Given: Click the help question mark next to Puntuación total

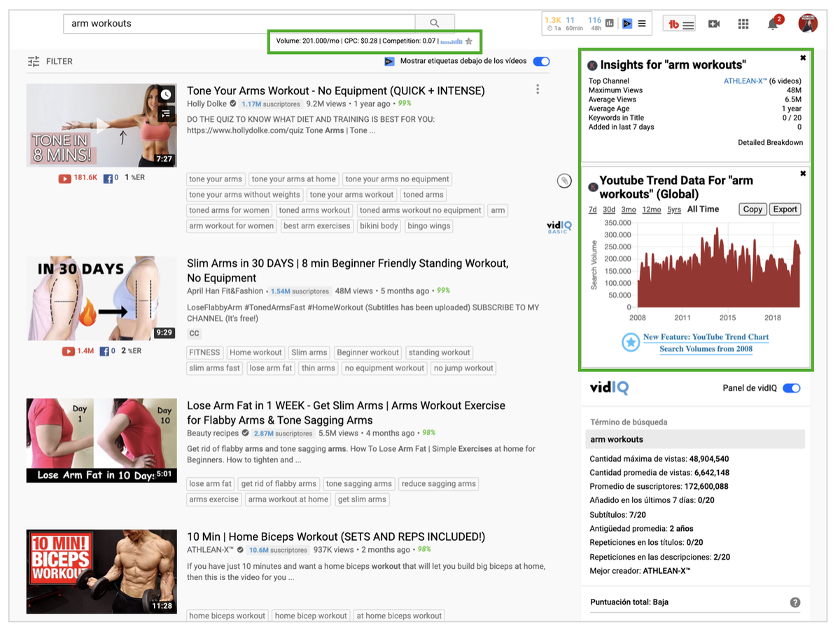Looking at the screenshot, I should tap(795, 602).
